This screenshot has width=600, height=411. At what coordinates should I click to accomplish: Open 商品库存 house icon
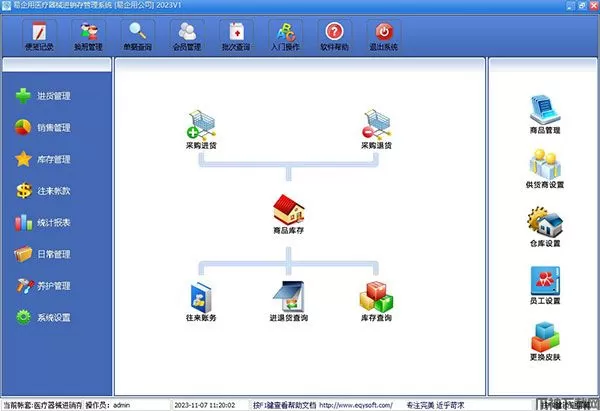click(x=289, y=214)
